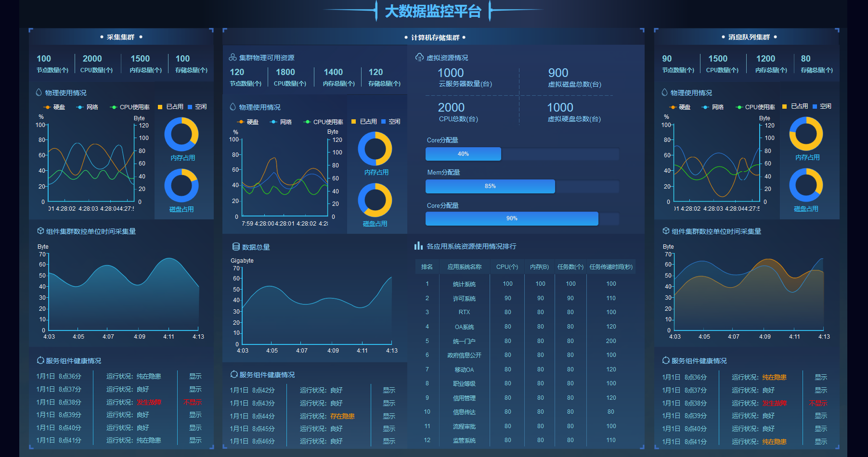The image size is (868, 457).
Task: Click the 任务传递时间(秒) column header
Action: tap(611, 267)
